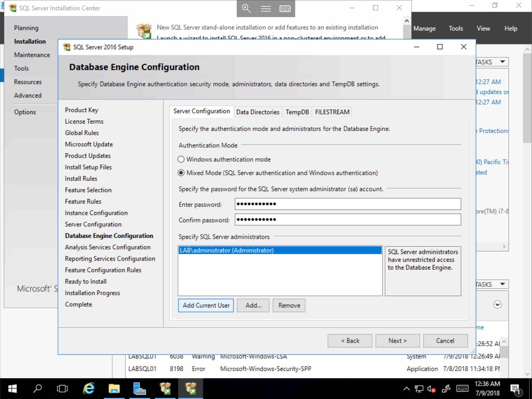Click Feature Selection step in setup list
Viewport: 532px width, 399px height.
point(88,190)
